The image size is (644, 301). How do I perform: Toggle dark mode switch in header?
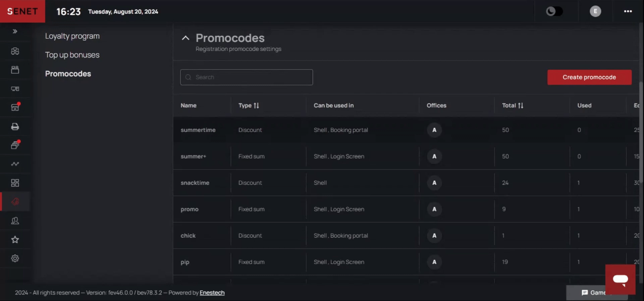point(554,11)
